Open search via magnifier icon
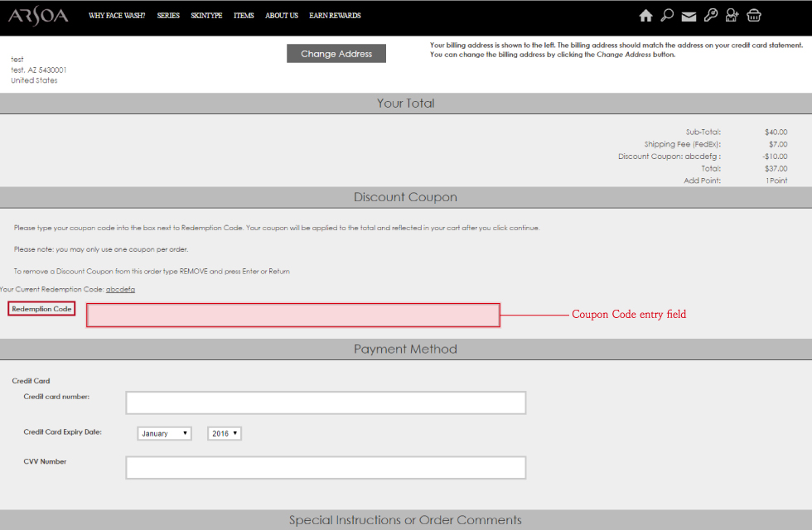Viewport: 812px width, 530px height. point(667,15)
